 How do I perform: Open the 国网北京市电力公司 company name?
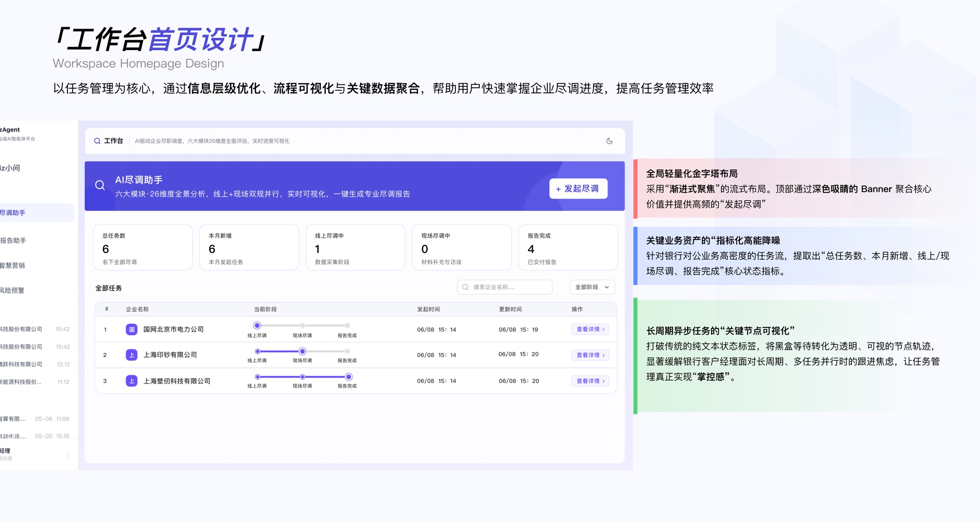click(x=174, y=329)
